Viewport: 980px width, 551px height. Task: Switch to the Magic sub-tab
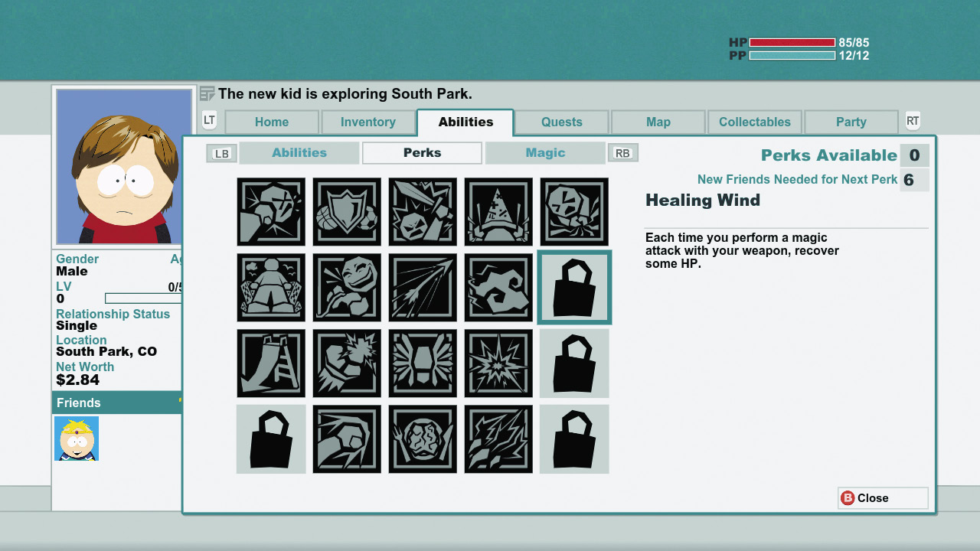[545, 153]
